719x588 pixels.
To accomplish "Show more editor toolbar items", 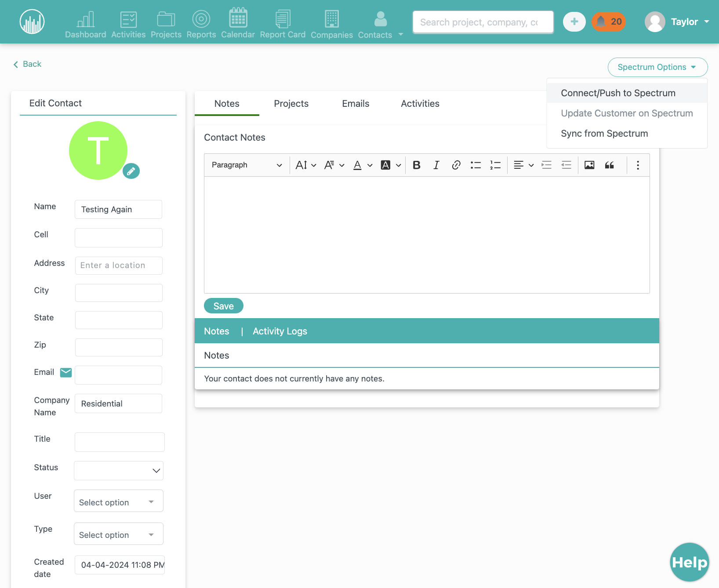I will [x=638, y=165].
